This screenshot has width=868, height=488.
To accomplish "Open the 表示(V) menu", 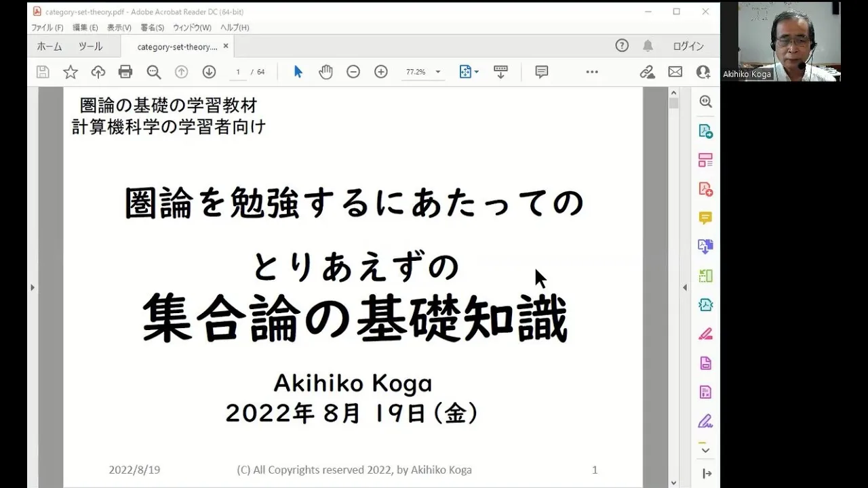I will click(x=119, y=28).
